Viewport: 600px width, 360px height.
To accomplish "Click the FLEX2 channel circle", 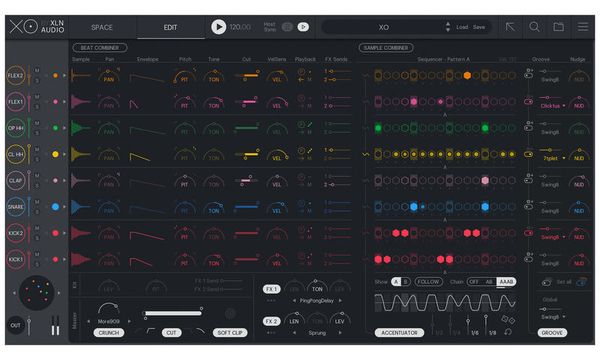I will [x=16, y=75].
